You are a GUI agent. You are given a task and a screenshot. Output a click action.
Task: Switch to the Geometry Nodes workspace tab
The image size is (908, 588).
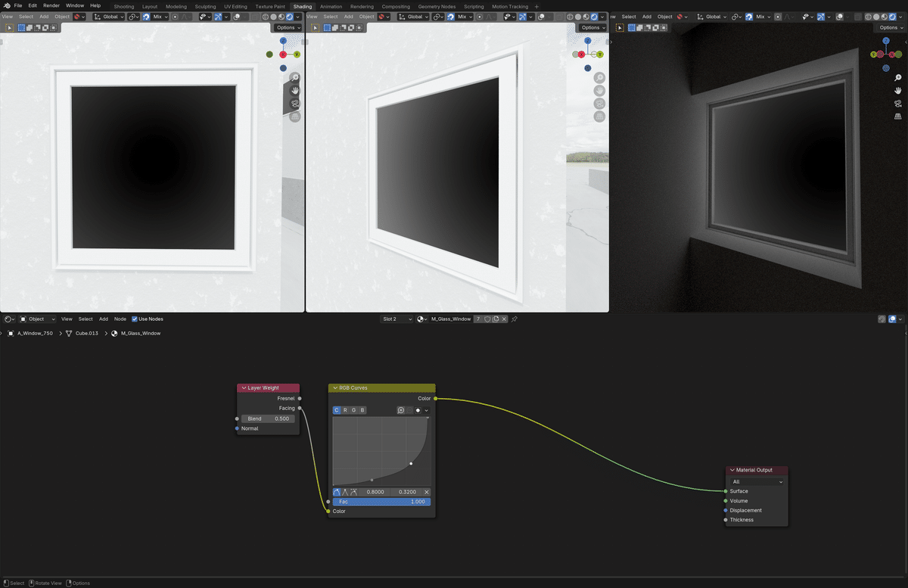click(437, 6)
